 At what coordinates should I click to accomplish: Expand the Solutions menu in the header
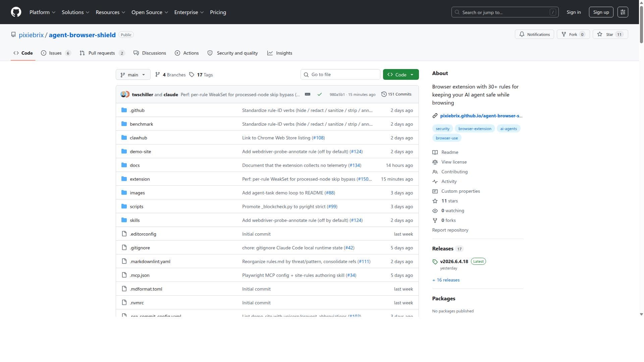(75, 12)
